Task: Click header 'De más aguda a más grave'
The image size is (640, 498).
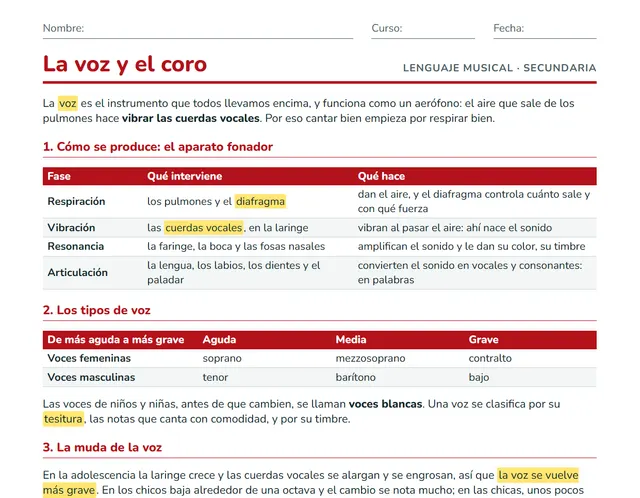Action: [x=116, y=340]
